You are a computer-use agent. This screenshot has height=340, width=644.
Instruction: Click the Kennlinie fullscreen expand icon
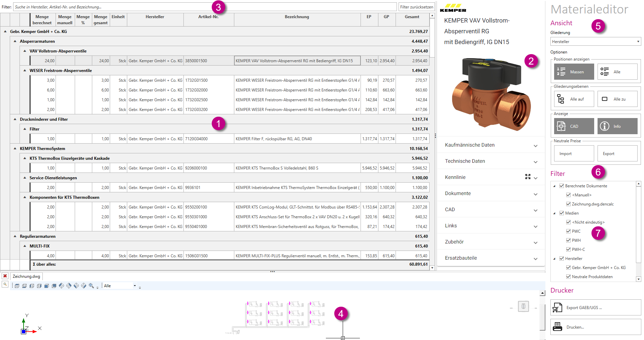pyautogui.click(x=528, y=177)
